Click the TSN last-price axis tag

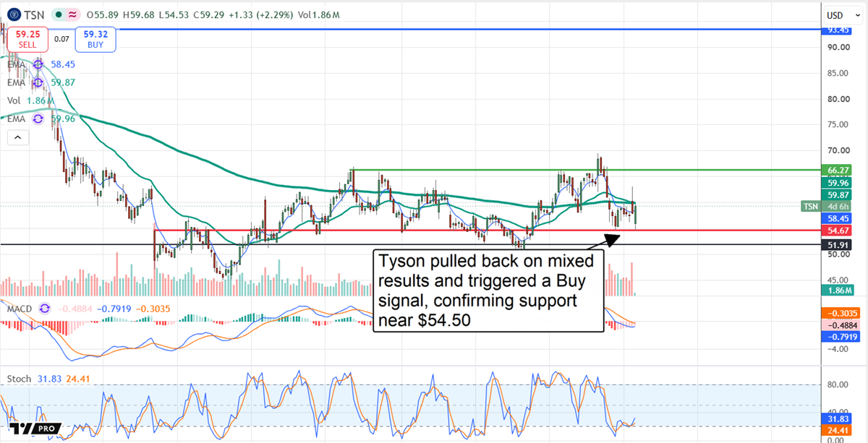pyautogui.click(x=810, y=207)
